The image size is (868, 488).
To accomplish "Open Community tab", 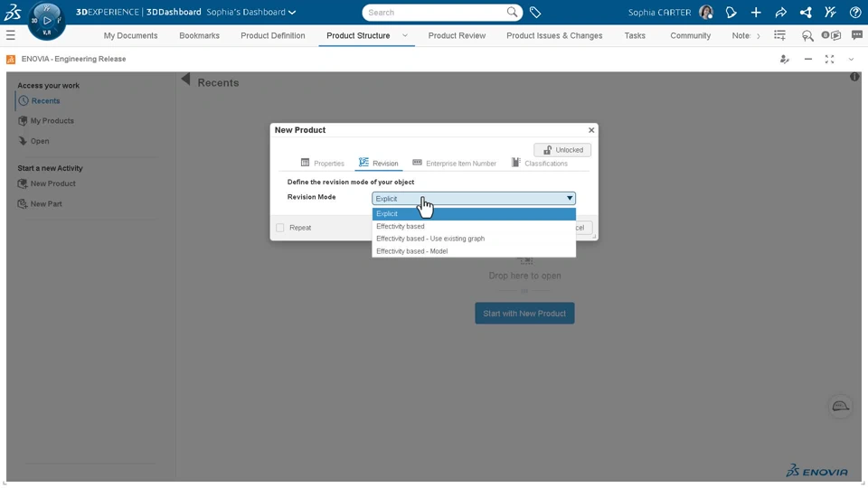I will (690, 35).
